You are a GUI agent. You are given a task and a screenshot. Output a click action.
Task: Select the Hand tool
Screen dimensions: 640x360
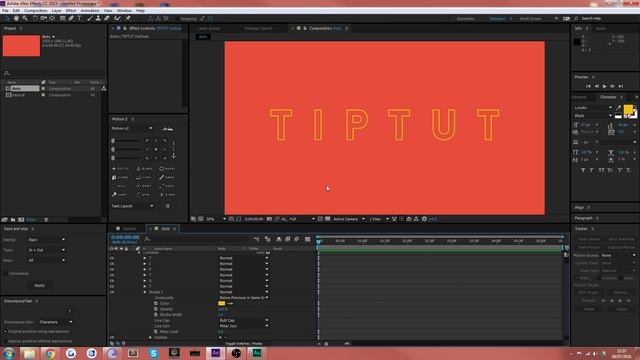point(16,18)
